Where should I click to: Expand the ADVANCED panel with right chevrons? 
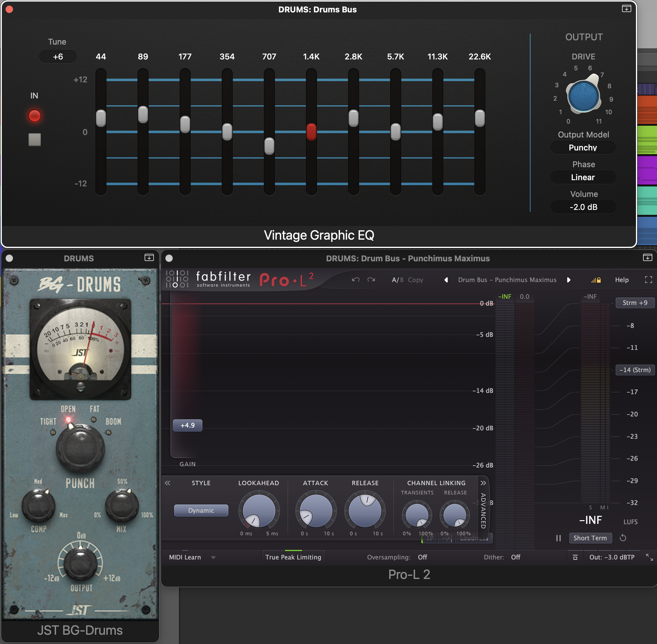pyautogui.click(x=483, y=483)
